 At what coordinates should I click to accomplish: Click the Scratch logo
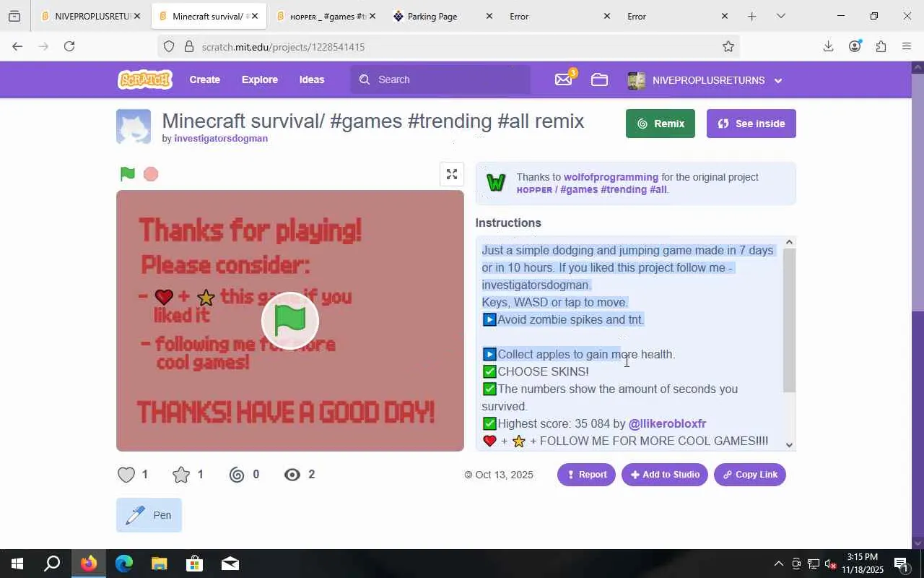click(145, 79)
